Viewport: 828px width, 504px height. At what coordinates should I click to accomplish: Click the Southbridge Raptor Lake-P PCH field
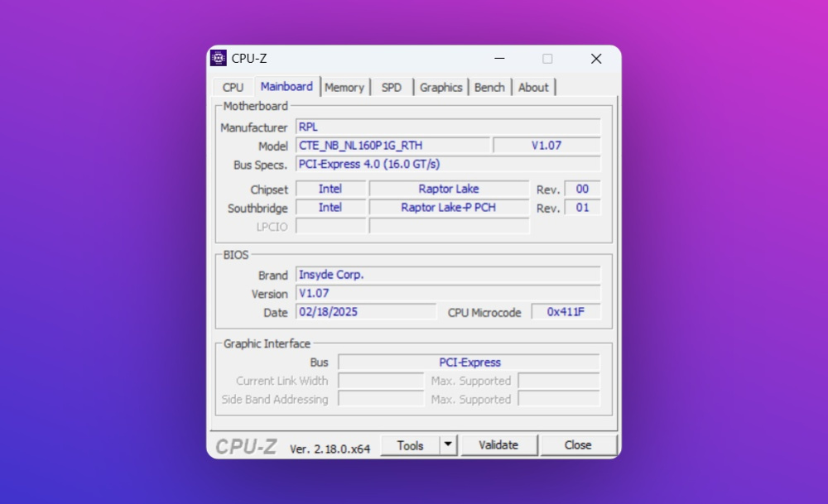(x=448, y=208)
